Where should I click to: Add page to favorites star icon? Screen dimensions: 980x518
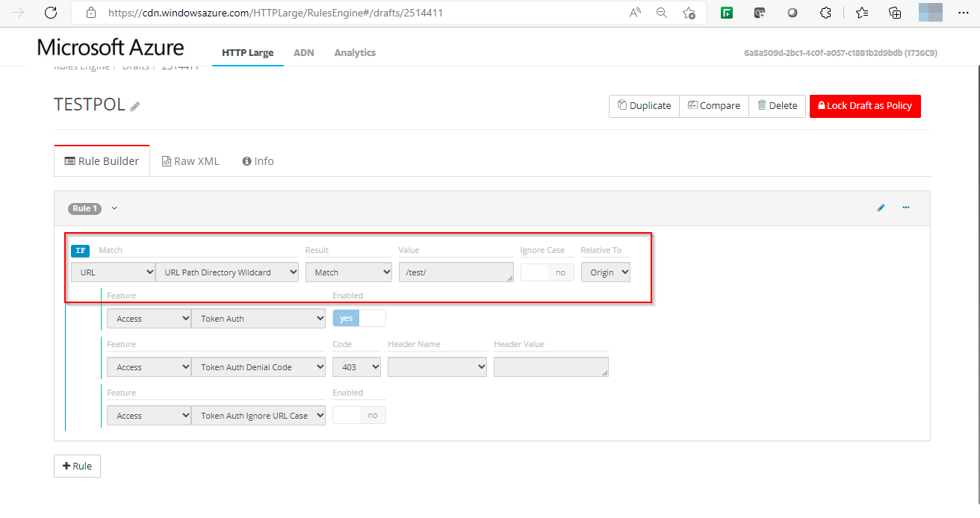click(x=689, y=13)
